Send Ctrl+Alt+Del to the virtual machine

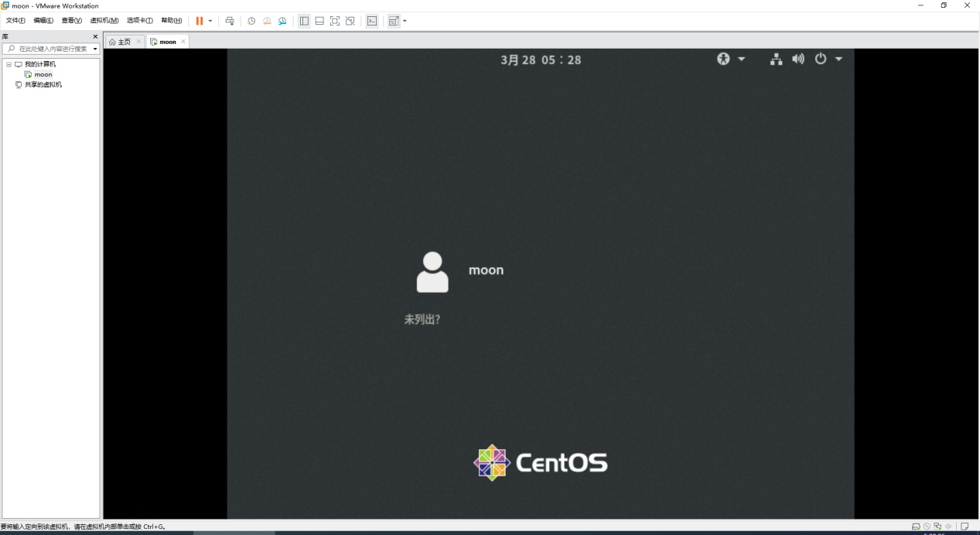pos(230,21)
